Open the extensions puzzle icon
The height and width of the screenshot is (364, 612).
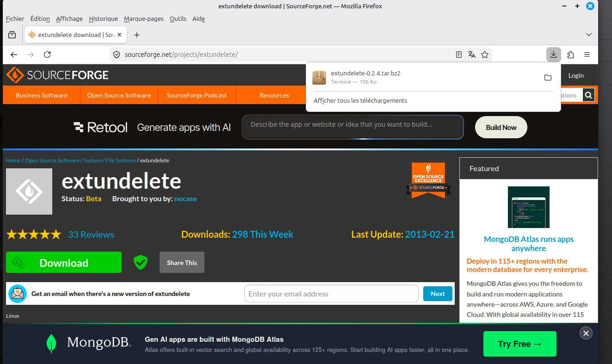[x=570, y=55]
